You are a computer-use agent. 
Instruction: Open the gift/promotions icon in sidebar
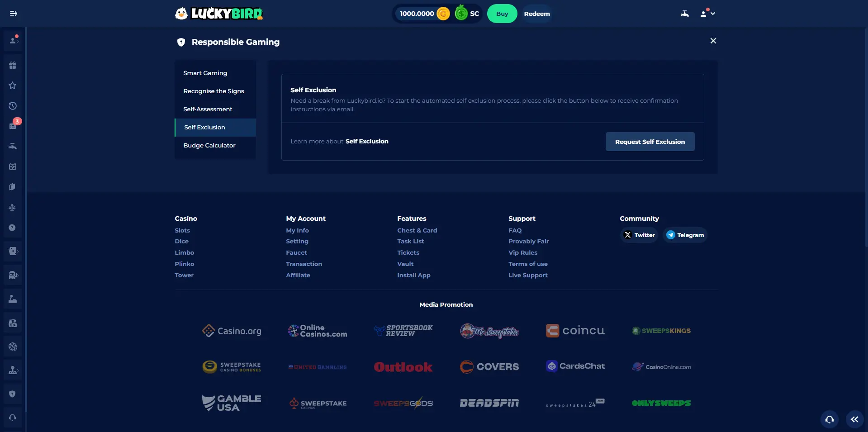coord(13,65)
